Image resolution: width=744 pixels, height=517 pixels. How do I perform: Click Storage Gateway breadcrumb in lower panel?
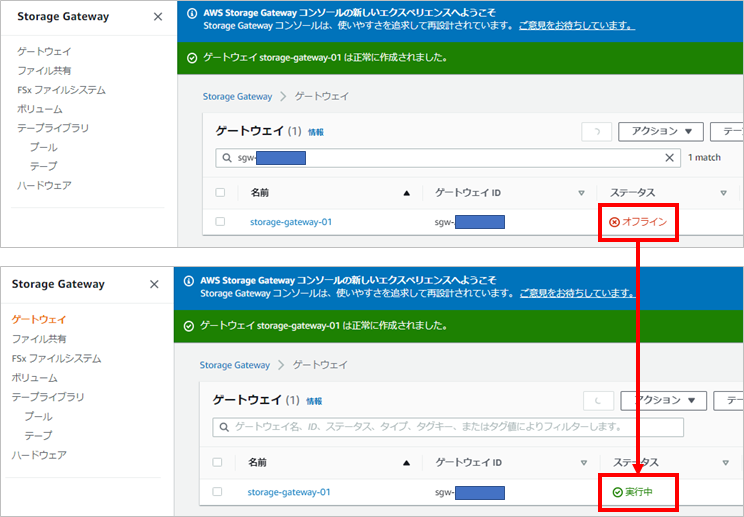click(234, 365)
